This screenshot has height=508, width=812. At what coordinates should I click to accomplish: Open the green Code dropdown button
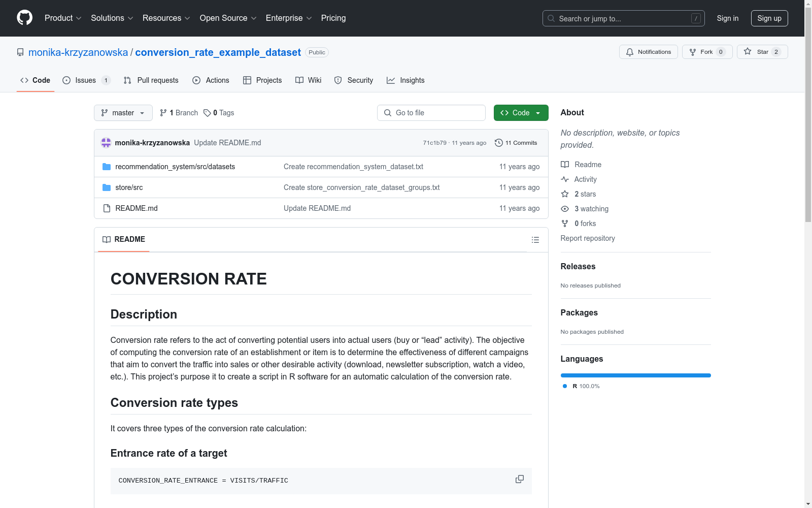521,113
